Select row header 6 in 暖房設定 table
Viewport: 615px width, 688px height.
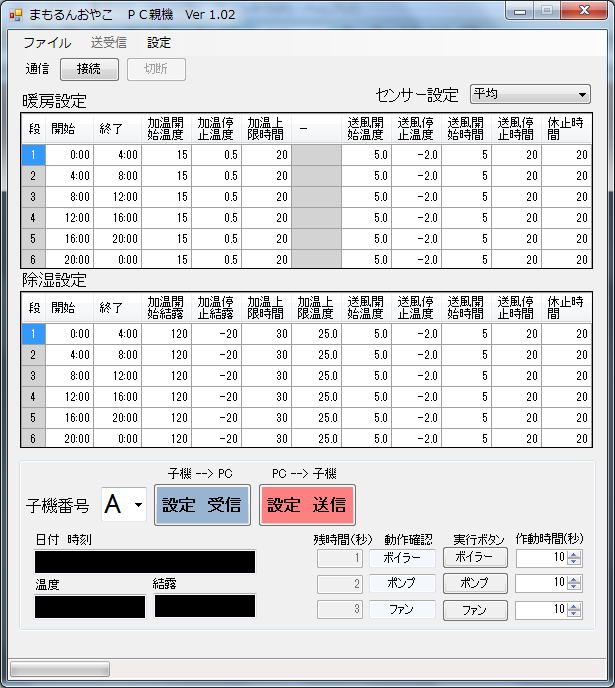33,259
